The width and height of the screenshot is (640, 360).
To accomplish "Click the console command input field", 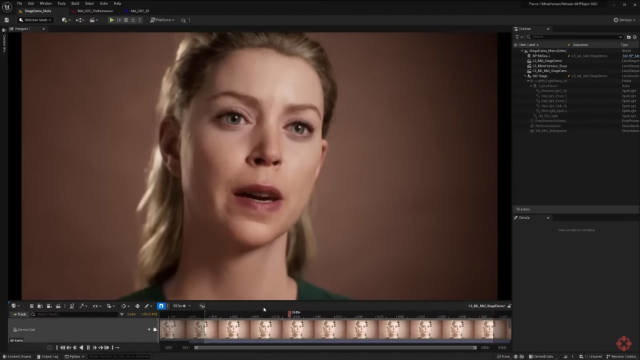I will coord(118,357).
